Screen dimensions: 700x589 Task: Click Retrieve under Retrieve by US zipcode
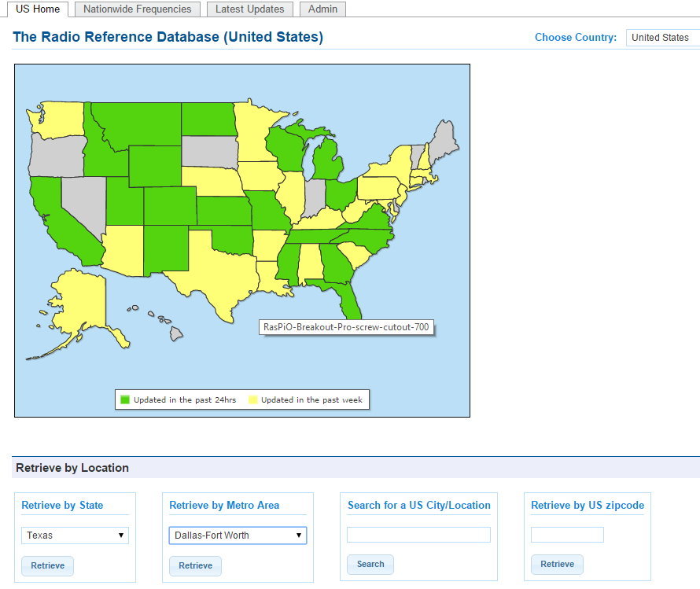click(x=557, y=565)
